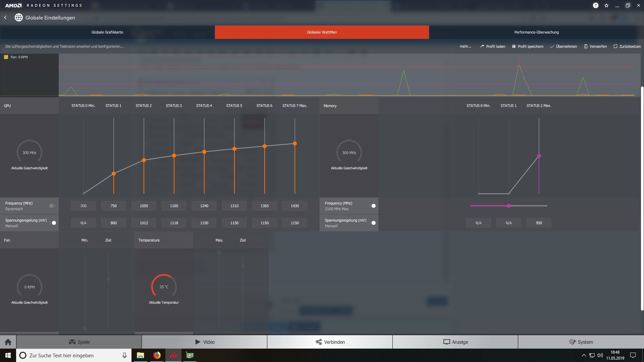Viewport: 644px width, 362px height.
Task: Click Profil speichern save icon
Action: pyautogui.click(x=514, y=46)
